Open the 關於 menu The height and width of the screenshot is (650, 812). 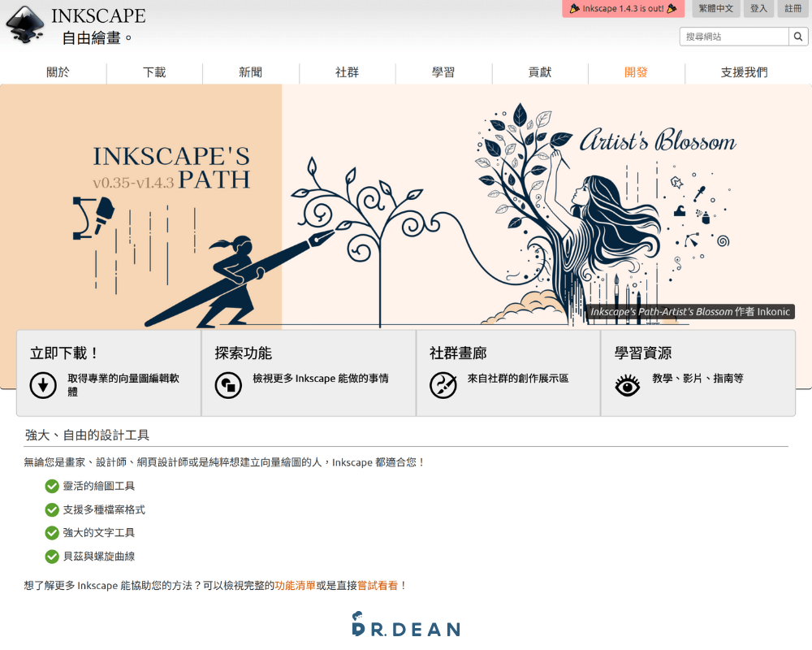click(58, 72)
